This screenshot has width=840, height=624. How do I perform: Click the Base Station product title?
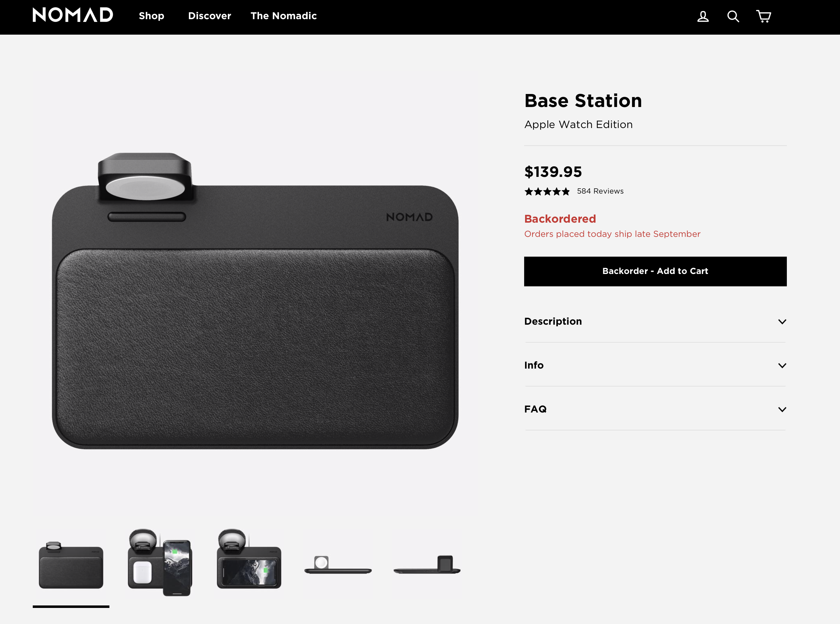point(583,101)
